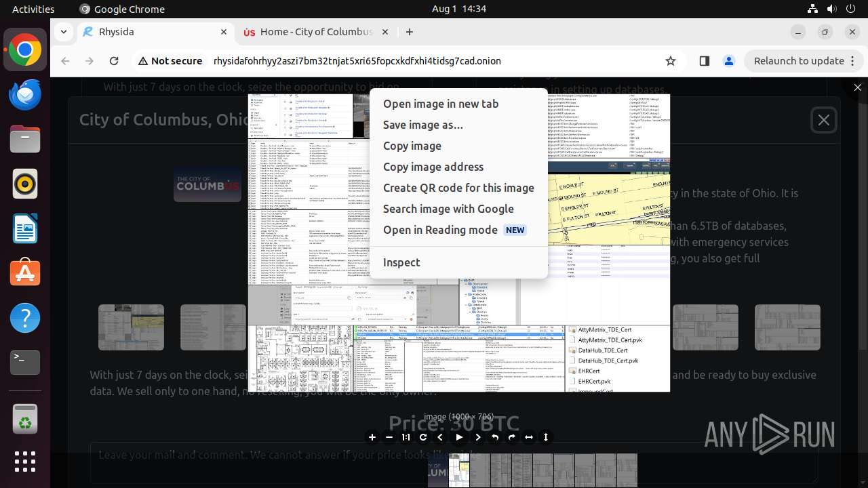
Task: Open Trash from the dock
Action: (x=25, y=418)
